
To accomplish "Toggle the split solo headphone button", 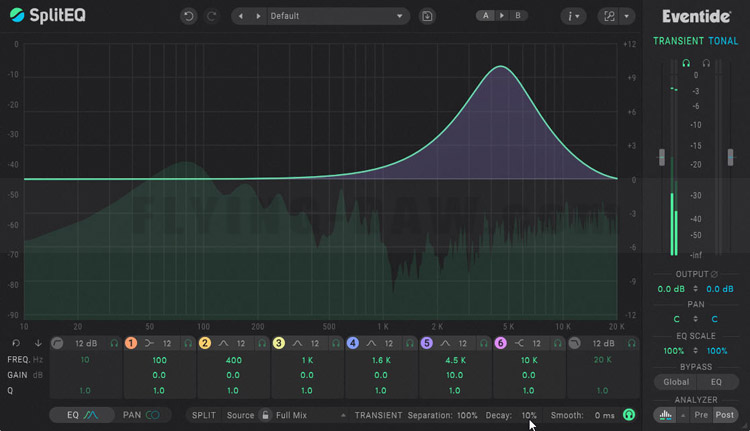I will point(629,415).
